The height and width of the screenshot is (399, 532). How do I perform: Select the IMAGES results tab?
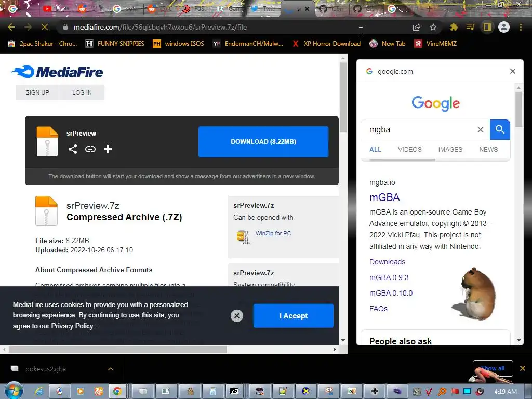pos(450,149)
